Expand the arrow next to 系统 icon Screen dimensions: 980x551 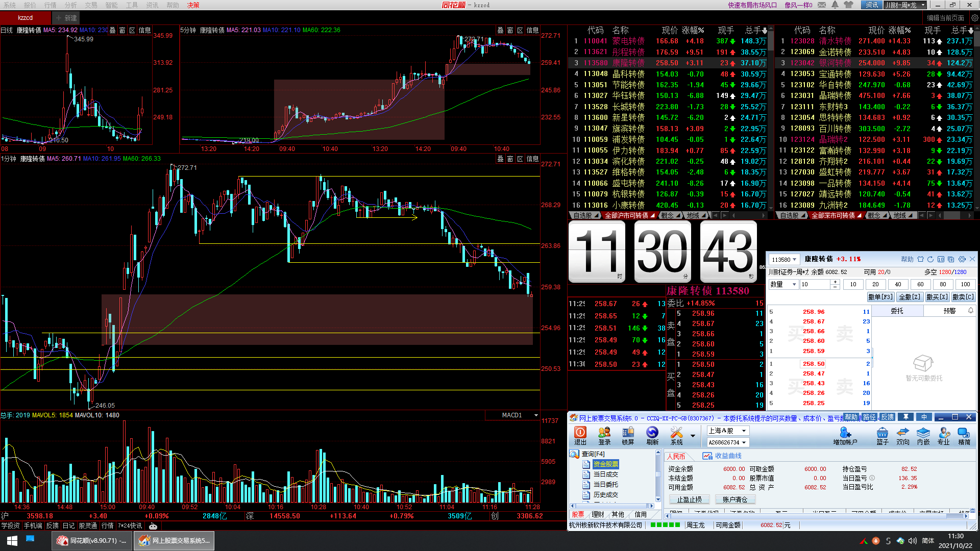(693, 436)
